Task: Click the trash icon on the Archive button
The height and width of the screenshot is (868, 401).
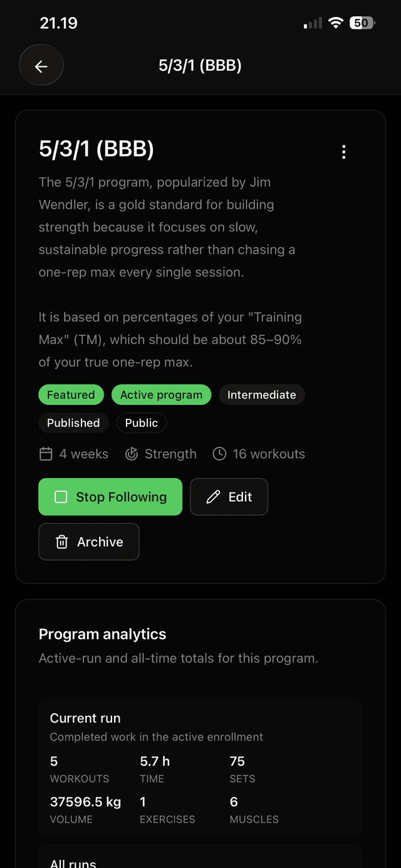Action: click(x=63, y=541)
